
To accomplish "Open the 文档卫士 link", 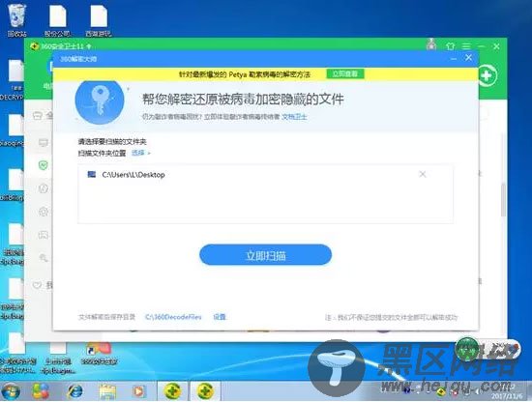I will coord(294,117).
